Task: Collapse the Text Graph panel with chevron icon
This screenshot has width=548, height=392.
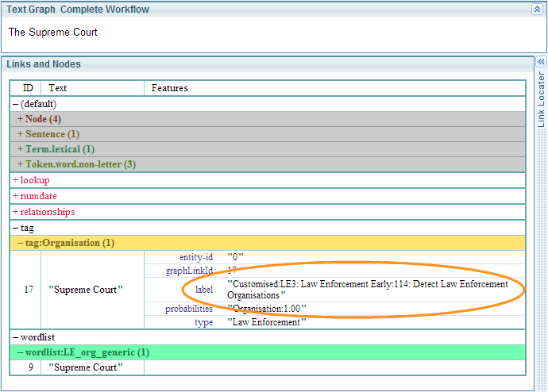Action: (537, 10)
